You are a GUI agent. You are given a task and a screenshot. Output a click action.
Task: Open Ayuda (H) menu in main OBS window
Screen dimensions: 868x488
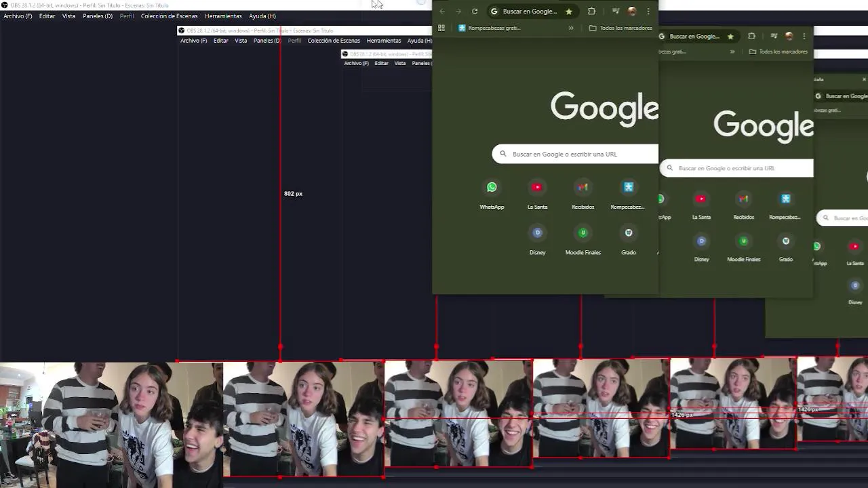(x=262, y=16)
